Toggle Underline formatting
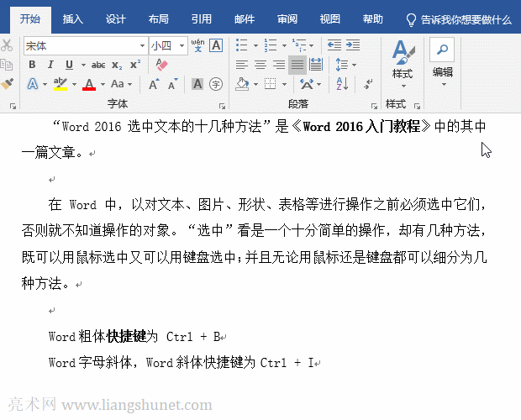The height and width of the screenshot is (420, 521). (69, 65)
